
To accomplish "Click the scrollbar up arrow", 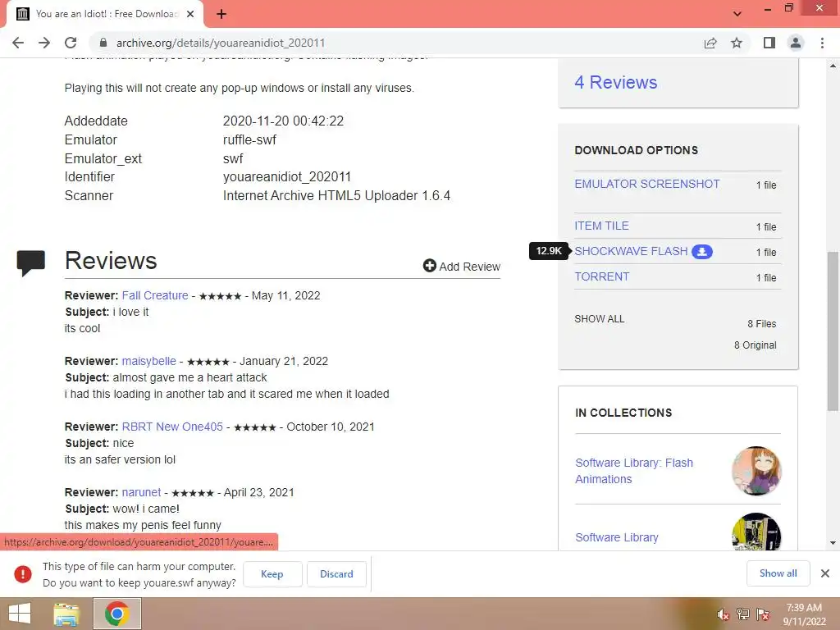I will 833,66.
